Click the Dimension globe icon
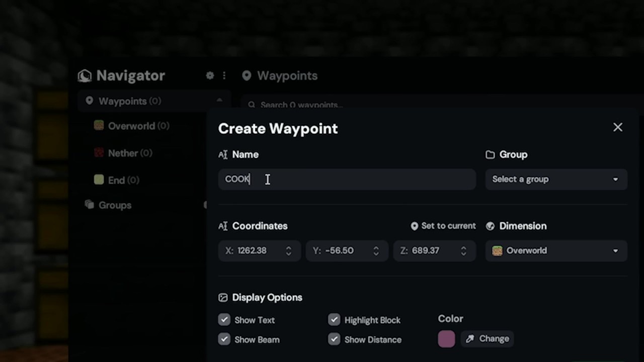The height and width of the screenshot is (362, 644). [x=490, y=226]
